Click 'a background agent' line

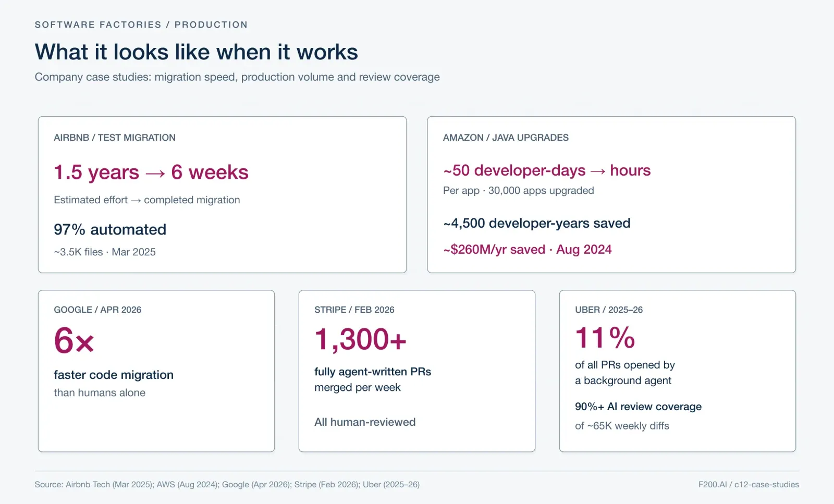click(x=623, y=381)
